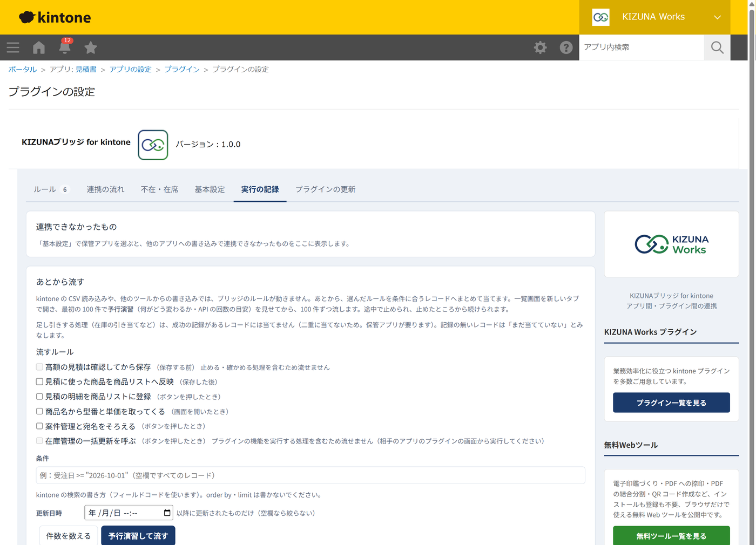Open the help question mark icon
This screenshot has width=756, height=545.
566,47
